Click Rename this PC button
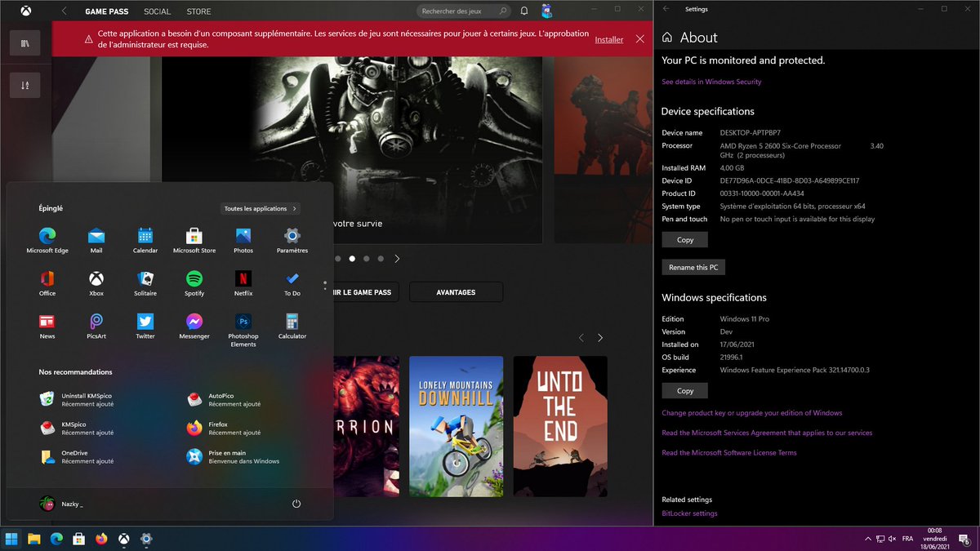Image resolution: width=980 pixels, height=551 pixels. click(x=693, y=267)
